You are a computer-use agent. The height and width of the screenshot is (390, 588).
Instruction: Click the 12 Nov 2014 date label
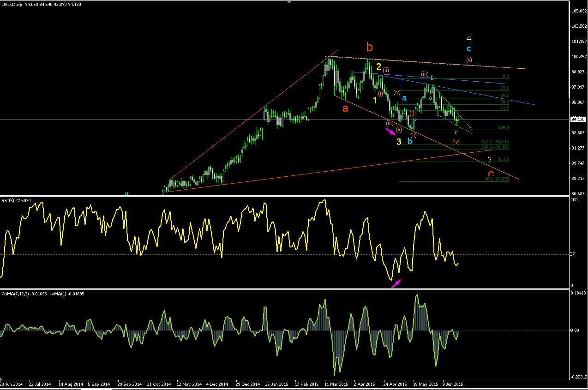pyautogui.click(x=188, y=384)
